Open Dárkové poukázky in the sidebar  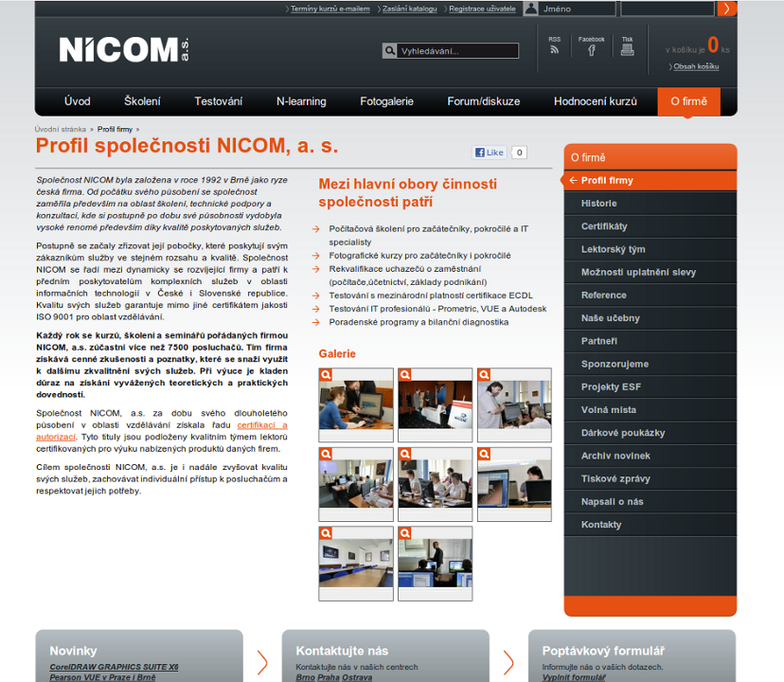[x=650, y=434]
